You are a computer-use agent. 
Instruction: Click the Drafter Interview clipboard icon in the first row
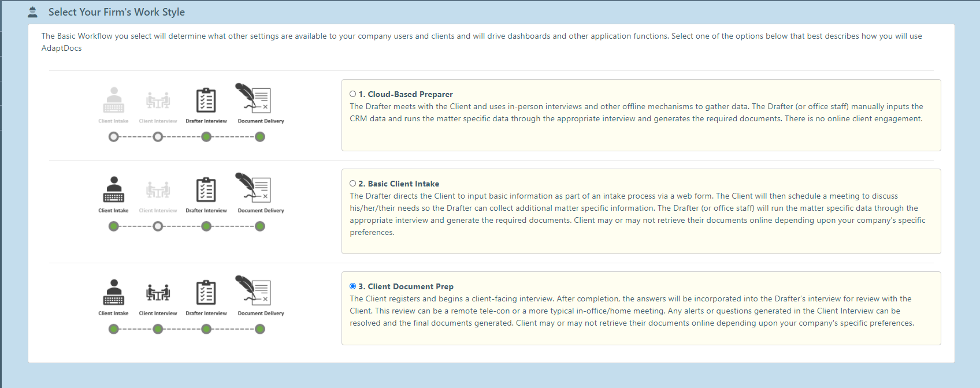coord(206,100)
